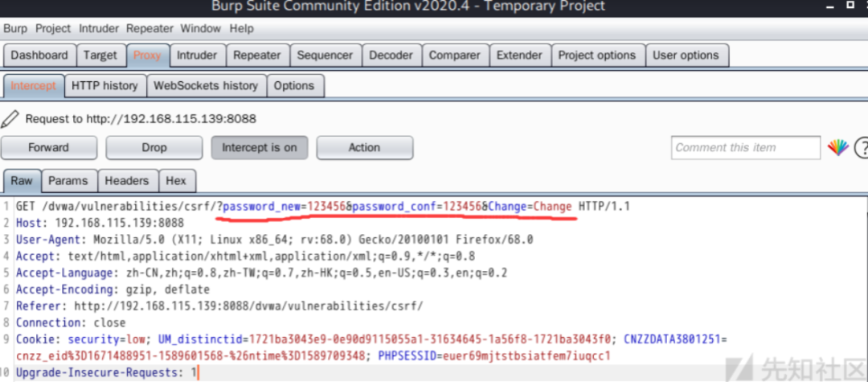Switch to the Hex view tab
This screenshot has width=868, height=382.
coord(175,181)
